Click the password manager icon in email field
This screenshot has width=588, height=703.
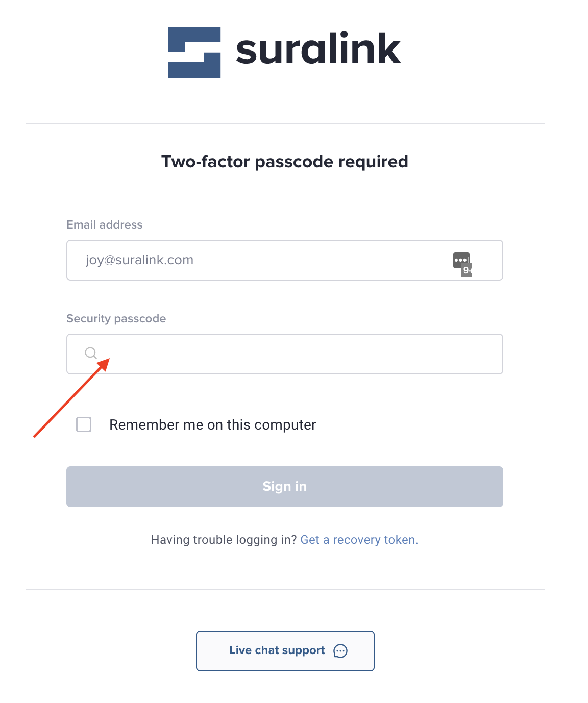(x=460, y=260)
